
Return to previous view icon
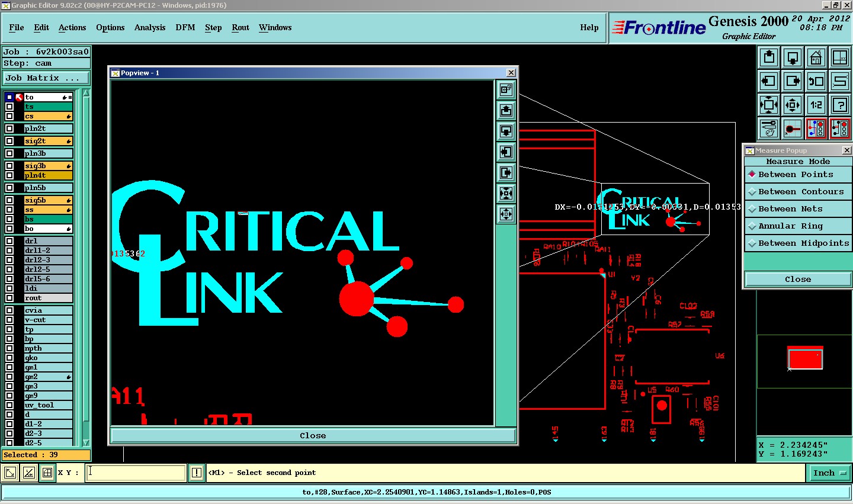coord(816,81)
